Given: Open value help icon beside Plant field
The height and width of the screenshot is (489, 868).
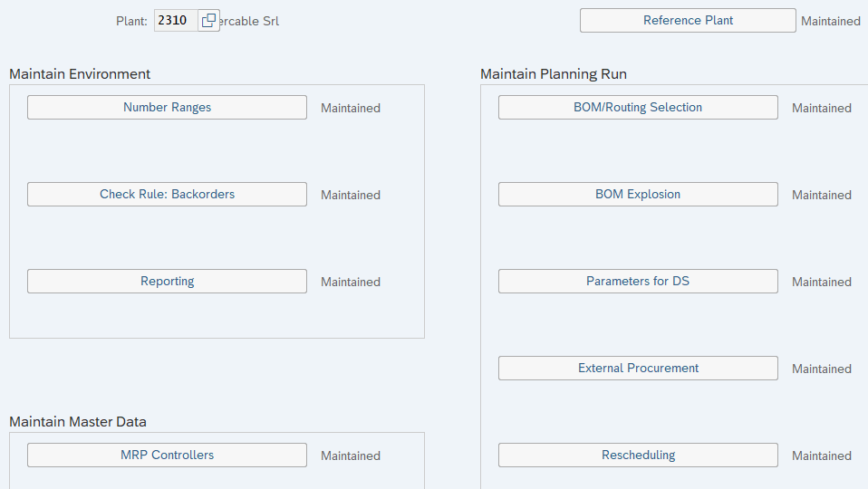Looking at the screenshot, I should click(209, 21).
